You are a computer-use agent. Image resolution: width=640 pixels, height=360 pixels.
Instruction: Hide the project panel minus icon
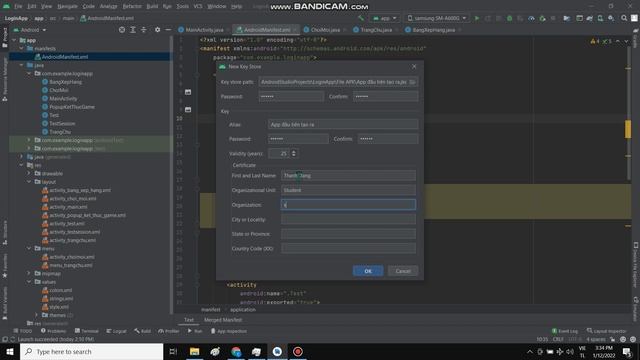[168, 30]
